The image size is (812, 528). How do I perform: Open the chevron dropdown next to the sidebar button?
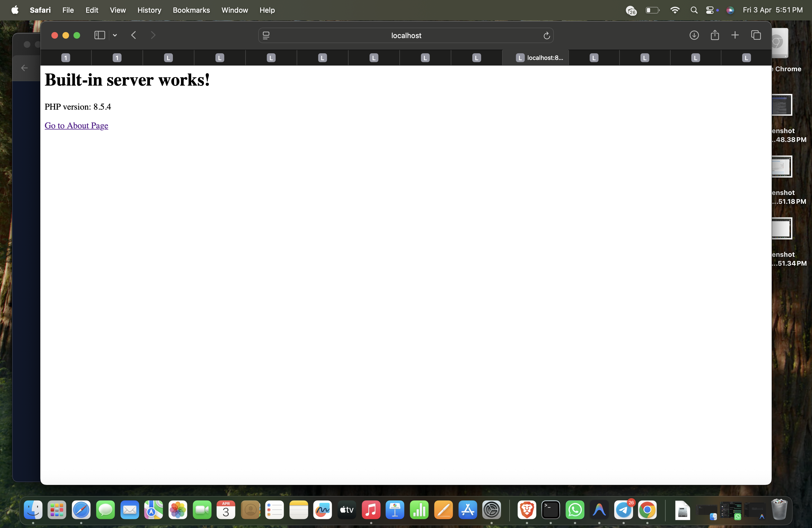point(115,35)
